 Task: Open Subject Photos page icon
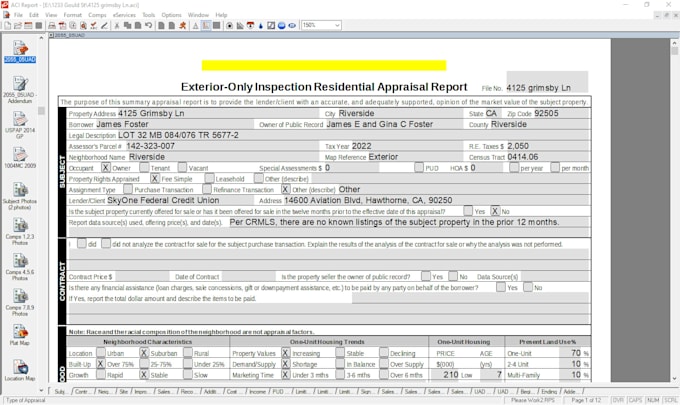(x=20, y=196)
